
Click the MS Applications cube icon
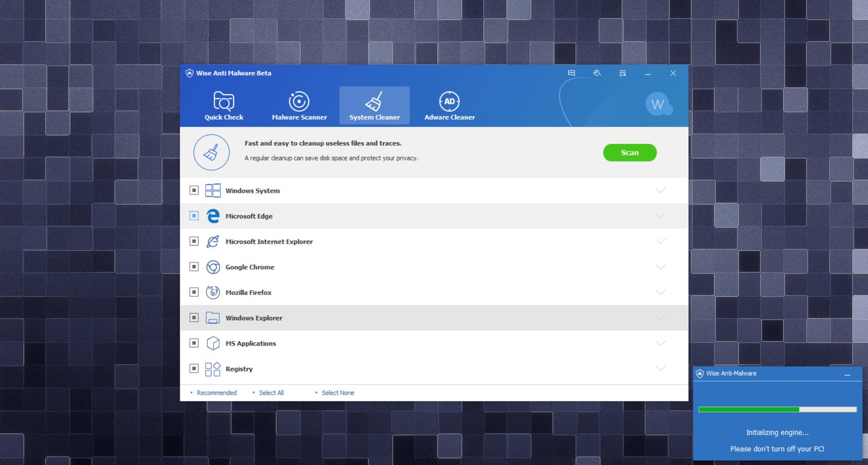[213, 343]
